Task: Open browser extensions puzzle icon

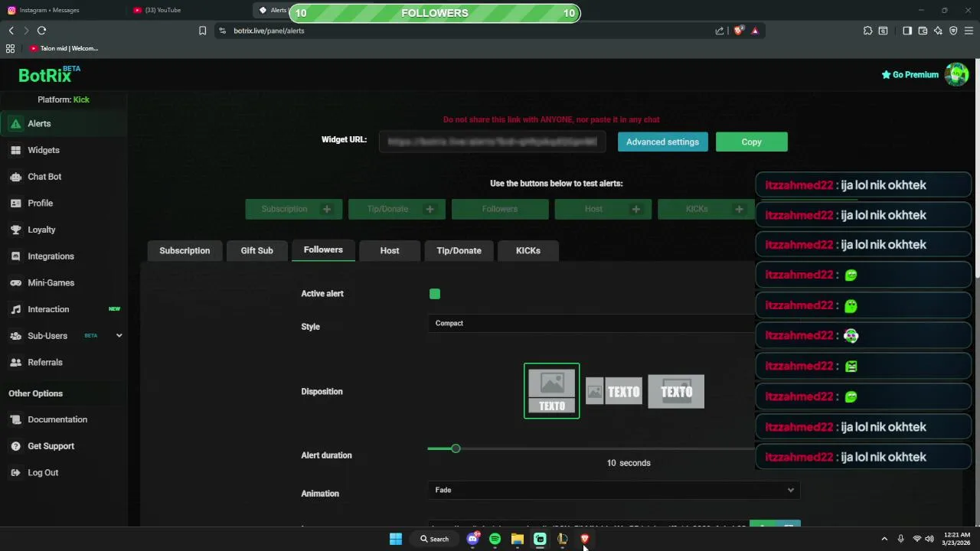Action: pos(867,31)
